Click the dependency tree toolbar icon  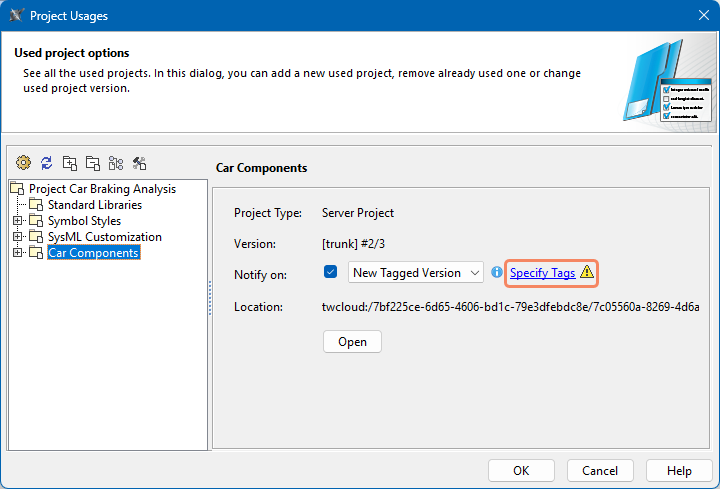click(116, 163)
